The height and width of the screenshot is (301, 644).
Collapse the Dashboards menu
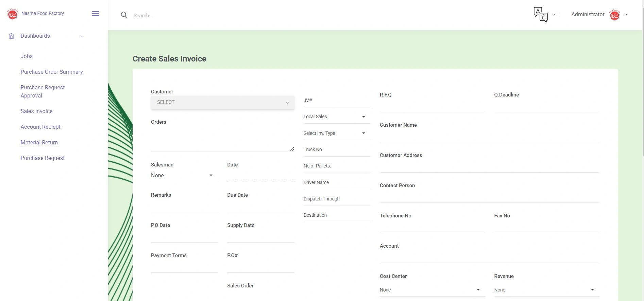click(x=82, y=36)
